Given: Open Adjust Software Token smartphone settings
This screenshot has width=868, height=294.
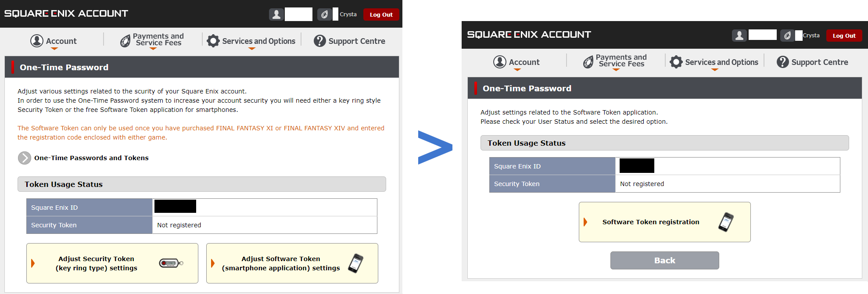Looking at the screenshot, I should pos(292,263).
